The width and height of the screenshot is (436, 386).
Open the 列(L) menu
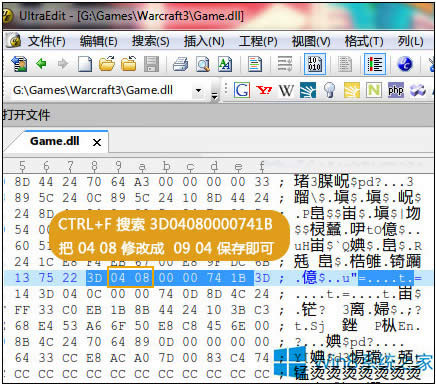coord(410,41)
